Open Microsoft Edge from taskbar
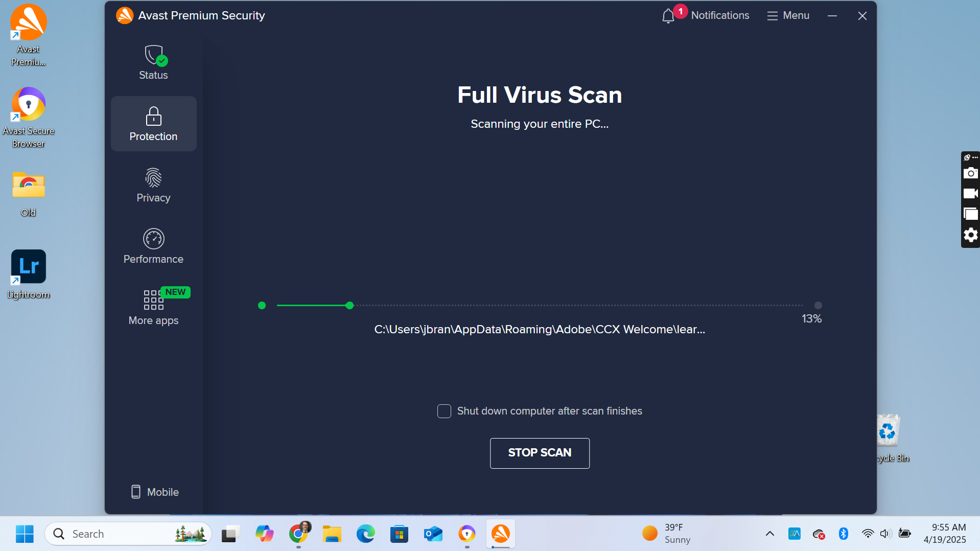This screenshot has width=980, height=551. (365, 534)
